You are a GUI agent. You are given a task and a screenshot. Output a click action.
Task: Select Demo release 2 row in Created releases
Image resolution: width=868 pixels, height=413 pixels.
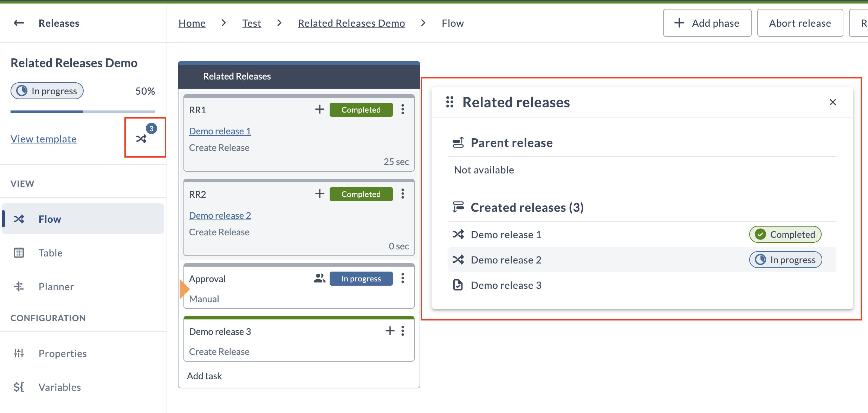pyautogui.click(x=642, y=260)
